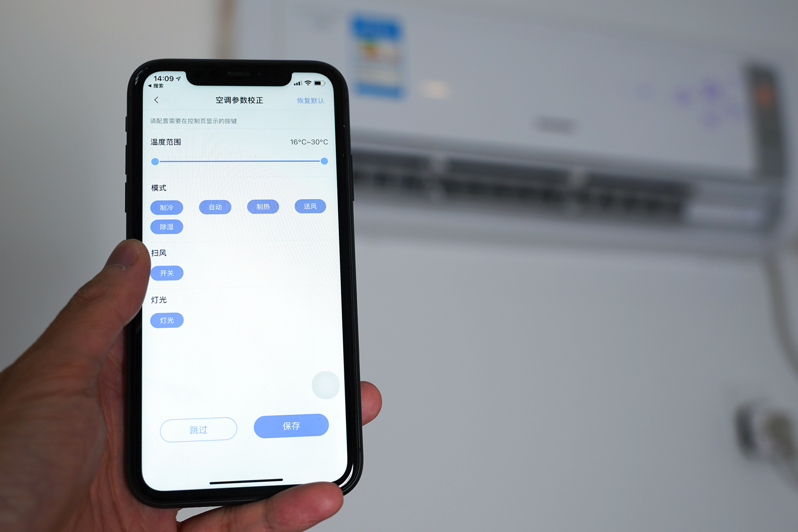Toggle the 灯光 (light) button
Viewport: 798px width, 532px height.
(x=166, y=321)
